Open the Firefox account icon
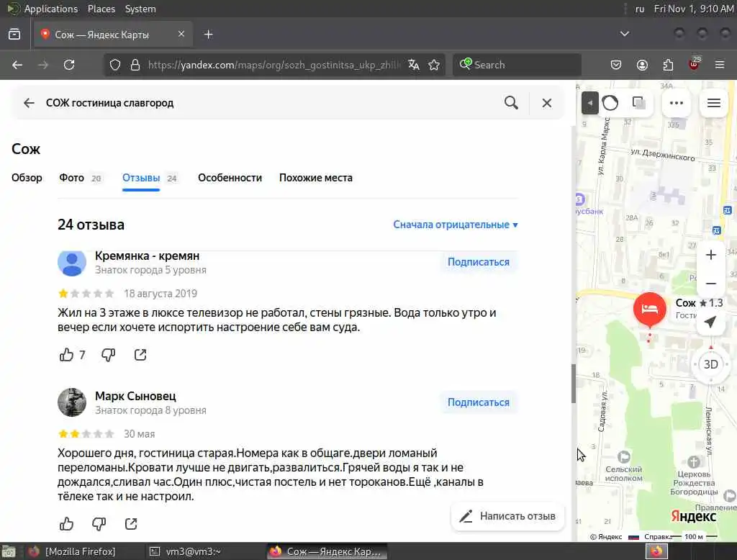737x560 pixels. click(642, 65)
